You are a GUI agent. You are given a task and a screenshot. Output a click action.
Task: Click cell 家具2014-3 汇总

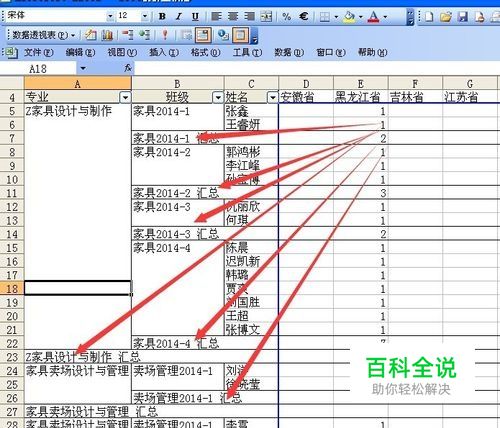[176, 234]
